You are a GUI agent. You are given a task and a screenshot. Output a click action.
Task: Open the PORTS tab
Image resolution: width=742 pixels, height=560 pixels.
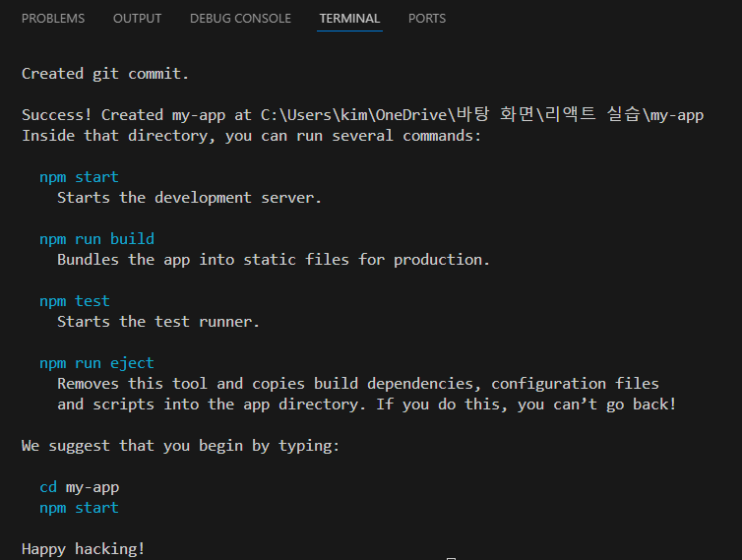pos(427,19)
